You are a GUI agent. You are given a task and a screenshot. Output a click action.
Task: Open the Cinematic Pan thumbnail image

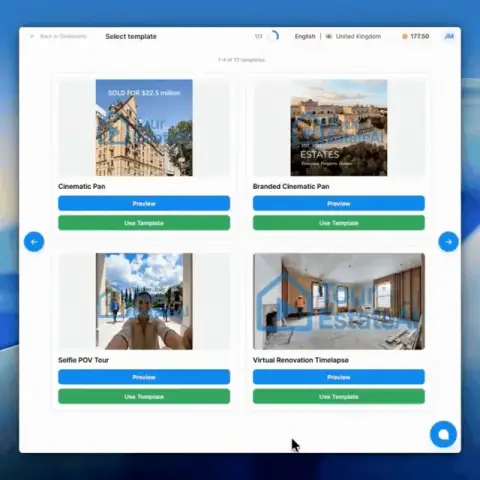pyautogui.click(x=144, y=128)
